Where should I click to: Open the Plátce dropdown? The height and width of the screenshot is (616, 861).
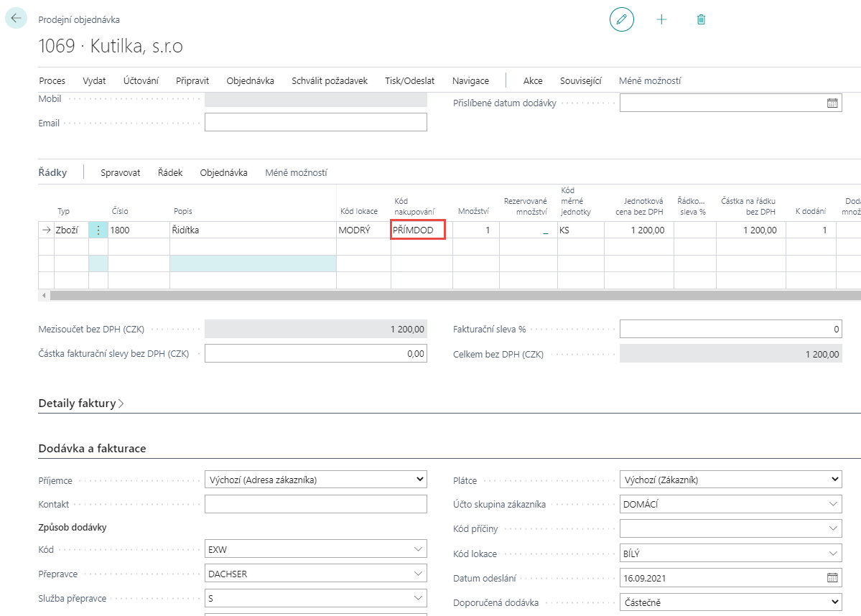coord(834,480)
